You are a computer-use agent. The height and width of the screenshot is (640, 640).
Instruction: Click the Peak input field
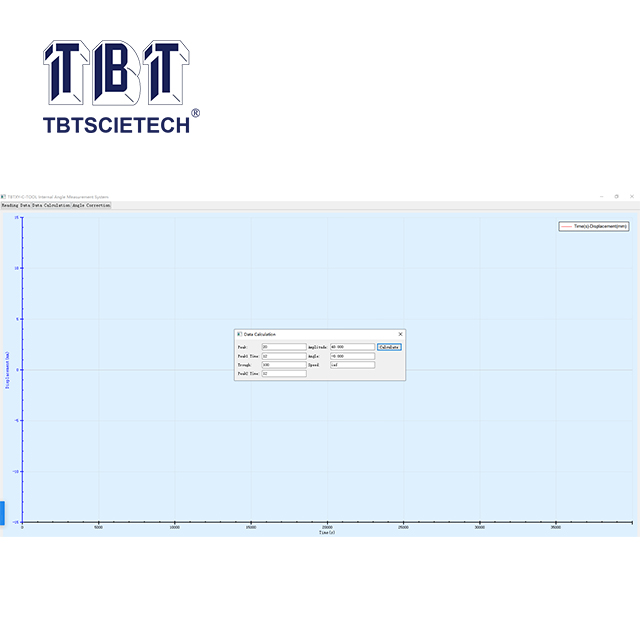click(284, 347)
